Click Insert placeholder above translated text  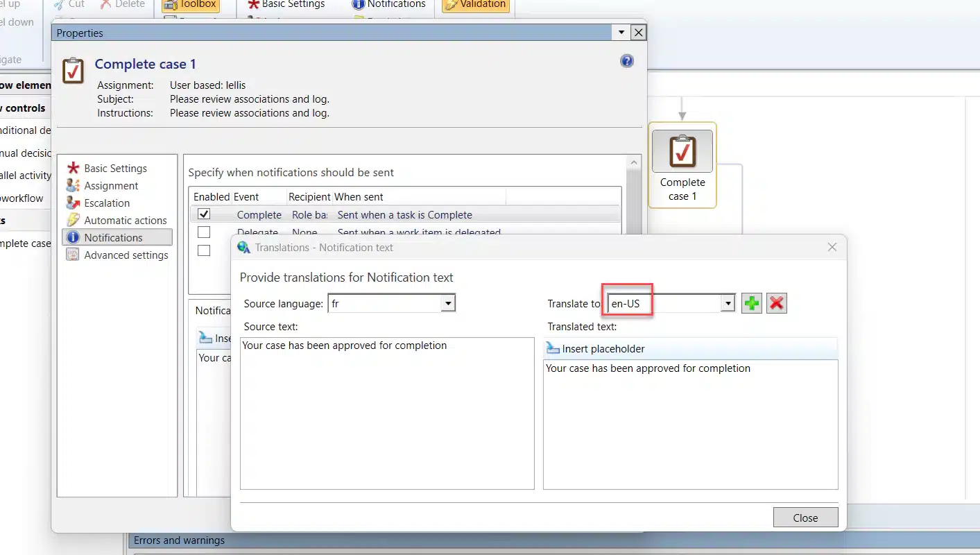click(595, 349)
